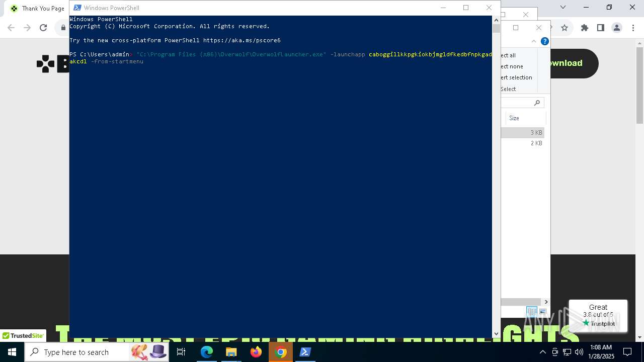644x362 pixels.
Task: Click the PowerShell scrollbar up arrow
Action: point(496,20)
